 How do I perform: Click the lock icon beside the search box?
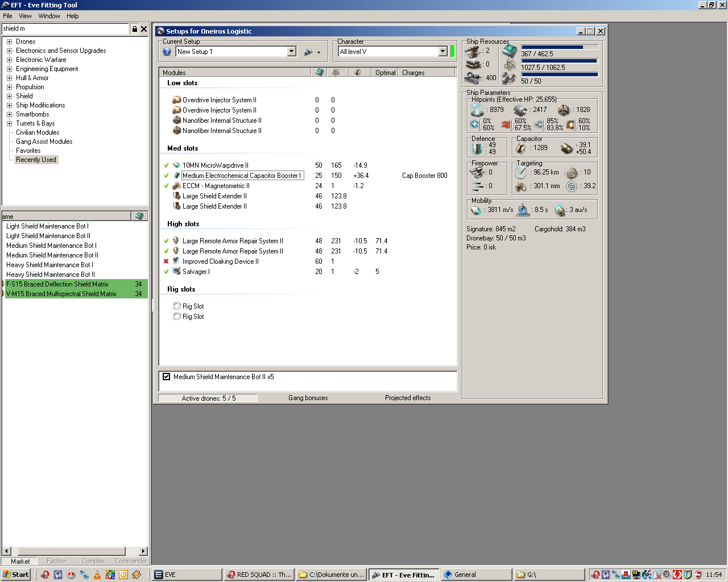pyautogui.click(x=135, y=29)
